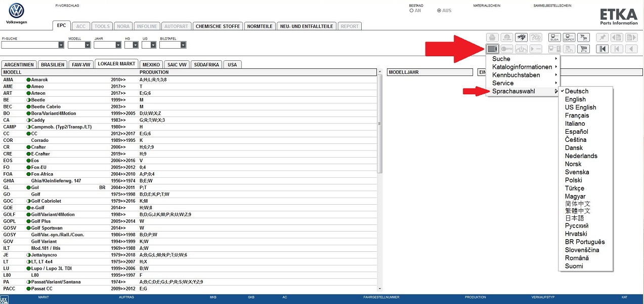Open the USA market tab

pos(232,65)
